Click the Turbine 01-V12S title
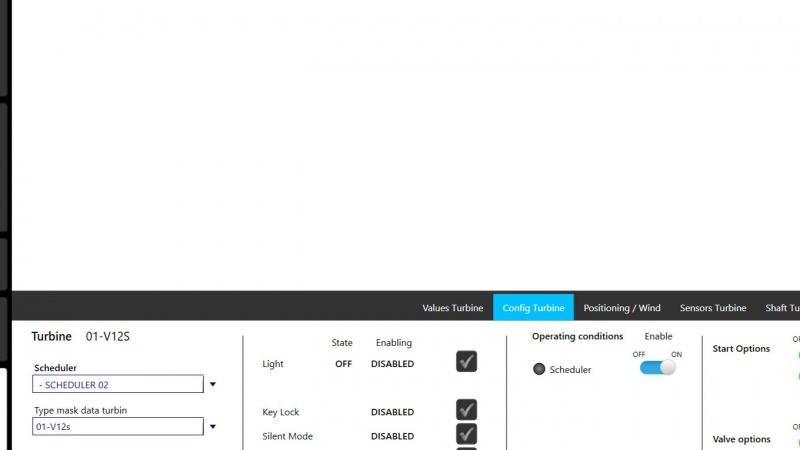 click(81, 337)
